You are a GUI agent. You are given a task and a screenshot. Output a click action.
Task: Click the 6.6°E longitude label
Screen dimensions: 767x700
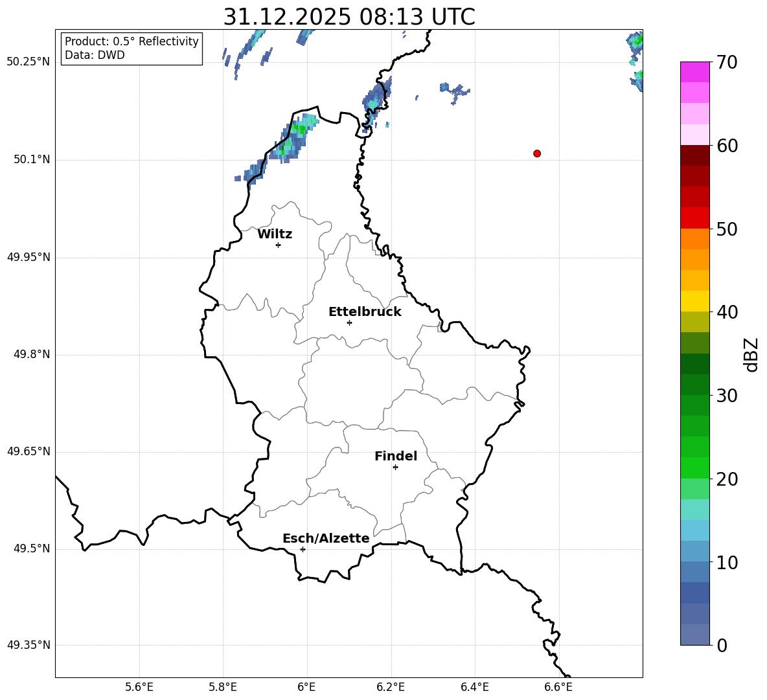coord(558,688)
